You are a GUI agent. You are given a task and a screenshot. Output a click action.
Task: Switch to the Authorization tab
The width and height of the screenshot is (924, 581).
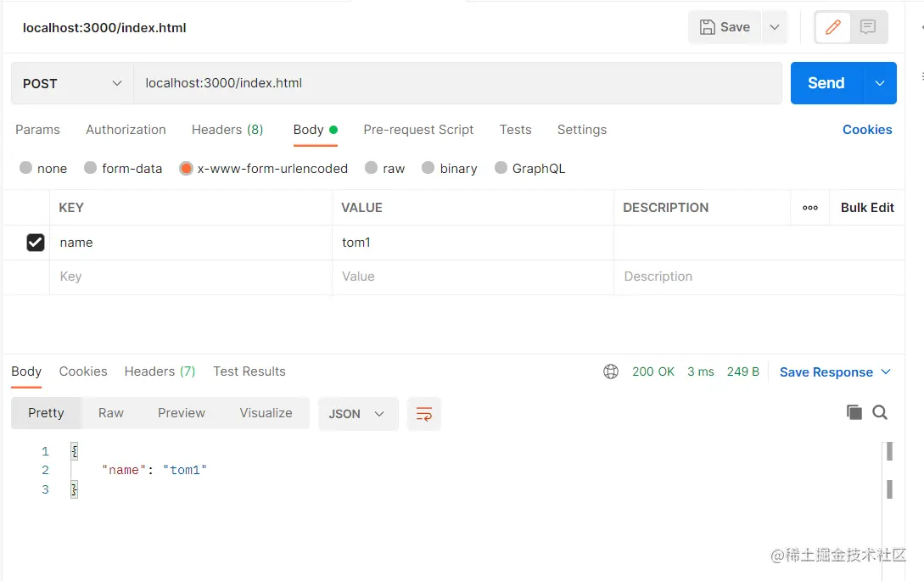[x=126, y=130]
